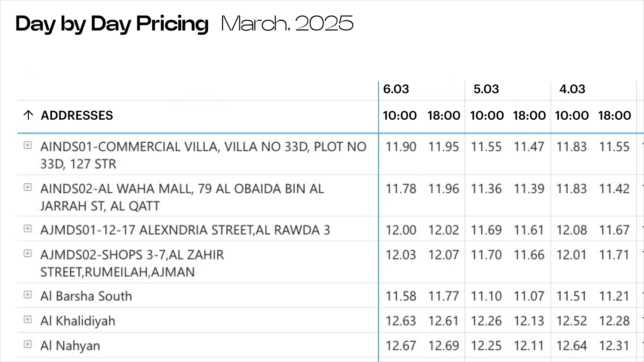Expand AJMDS02-SHOPS 3-7 row

28,253
